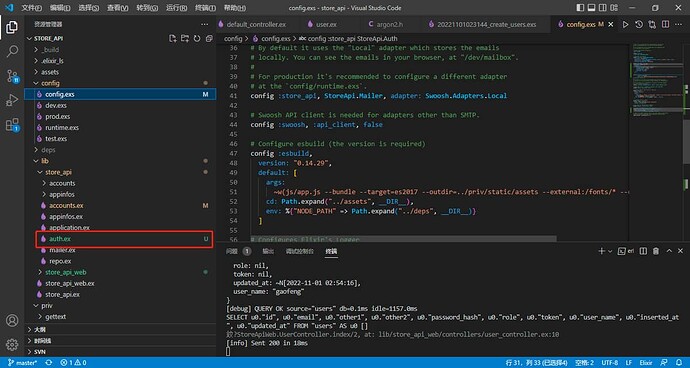Kill terminal with the trash icon
The height and width of the screenshot is (368, 690).
656,251
